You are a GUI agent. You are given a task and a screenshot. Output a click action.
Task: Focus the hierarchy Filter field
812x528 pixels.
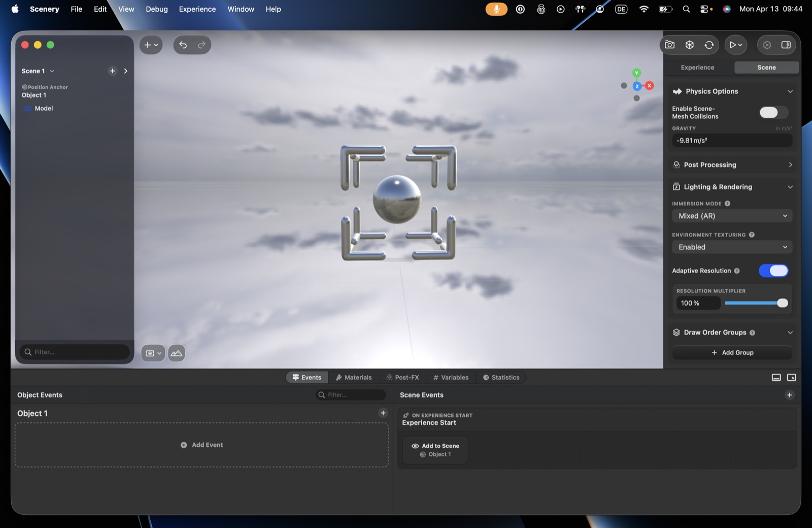point(75,352)
